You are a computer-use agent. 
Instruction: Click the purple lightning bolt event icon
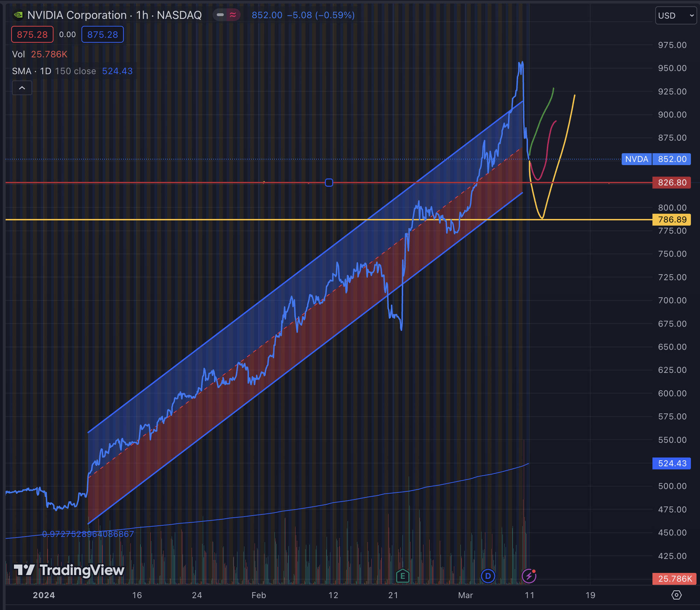coord(529,576)
